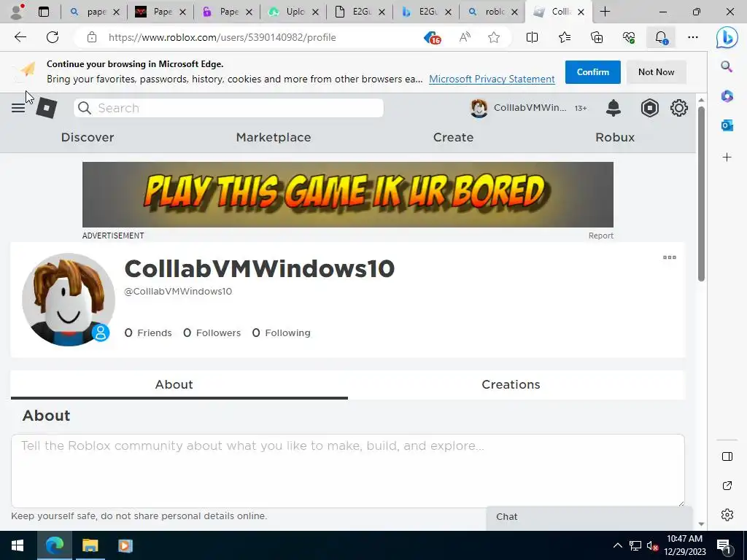Add this page to favorites with the star icon
Viewport: 747px width, 560px height.
494,37
